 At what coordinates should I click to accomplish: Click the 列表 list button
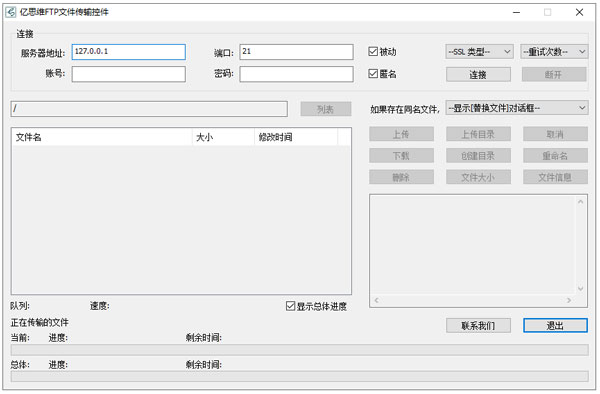326,109
